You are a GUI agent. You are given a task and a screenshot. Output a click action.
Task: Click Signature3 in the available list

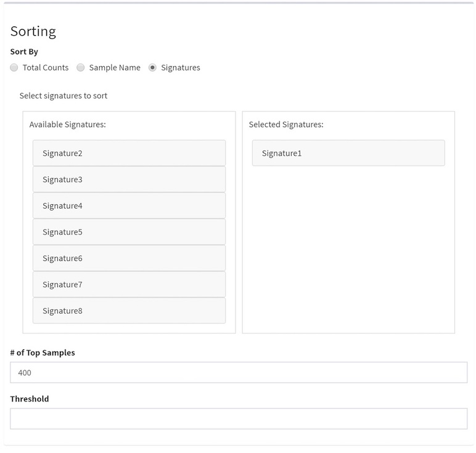click(129, 180)
